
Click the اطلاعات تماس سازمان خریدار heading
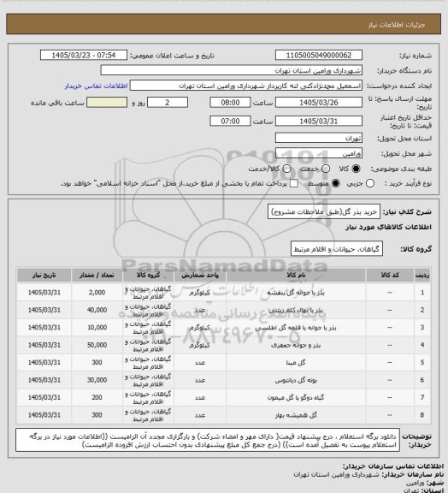(x=393, y=466)
